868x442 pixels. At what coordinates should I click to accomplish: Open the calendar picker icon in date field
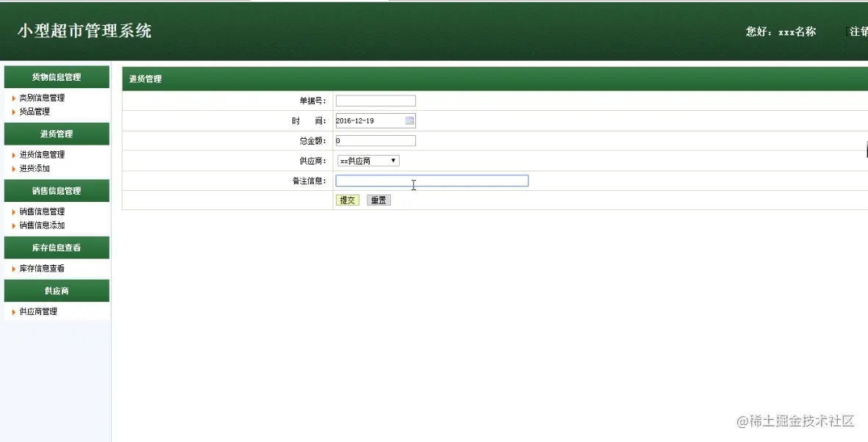pyautogui.click(x=409, y=120)
